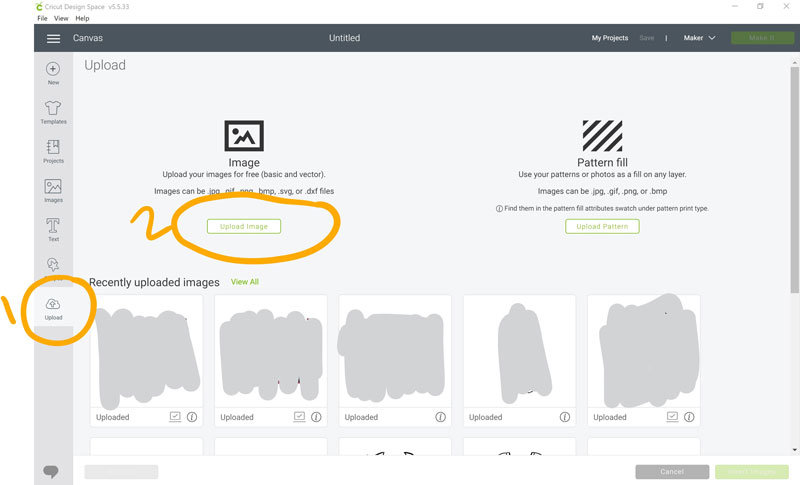Click the Upload Pattern button
The width and height of the screenshot is (800, 485).
(x=602, y=226)
